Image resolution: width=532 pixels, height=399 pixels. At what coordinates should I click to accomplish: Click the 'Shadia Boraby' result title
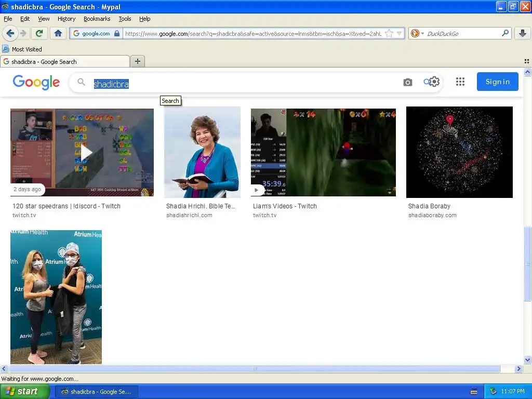coord(429,206)
